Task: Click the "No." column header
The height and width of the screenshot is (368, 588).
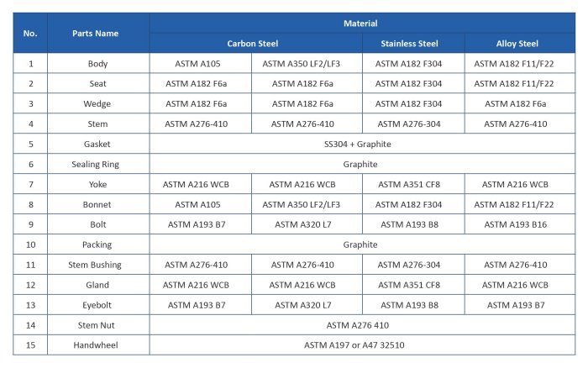Action: pyautogui.click(x=30, y=34)
